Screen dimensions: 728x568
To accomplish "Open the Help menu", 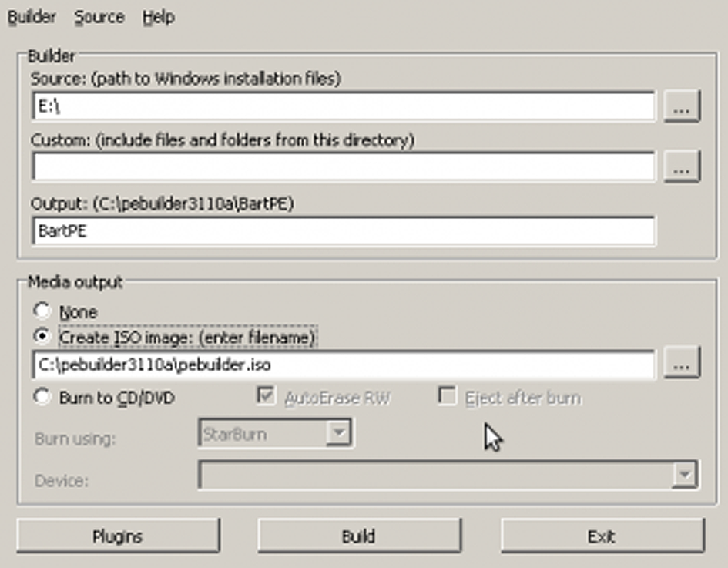I will [x=158, y=17].
